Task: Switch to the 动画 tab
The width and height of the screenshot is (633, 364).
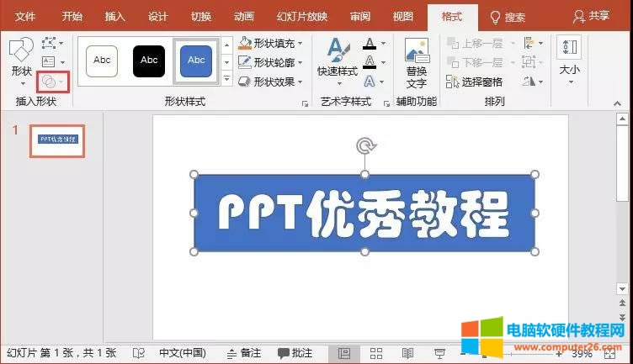Action: pyautogui.click(x=244, y=17)
